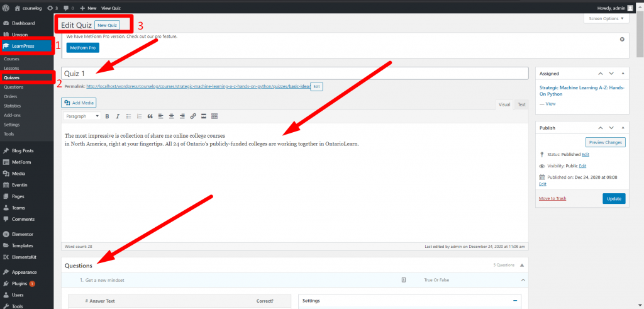Expand the Screen Options panel

(606, 18)
